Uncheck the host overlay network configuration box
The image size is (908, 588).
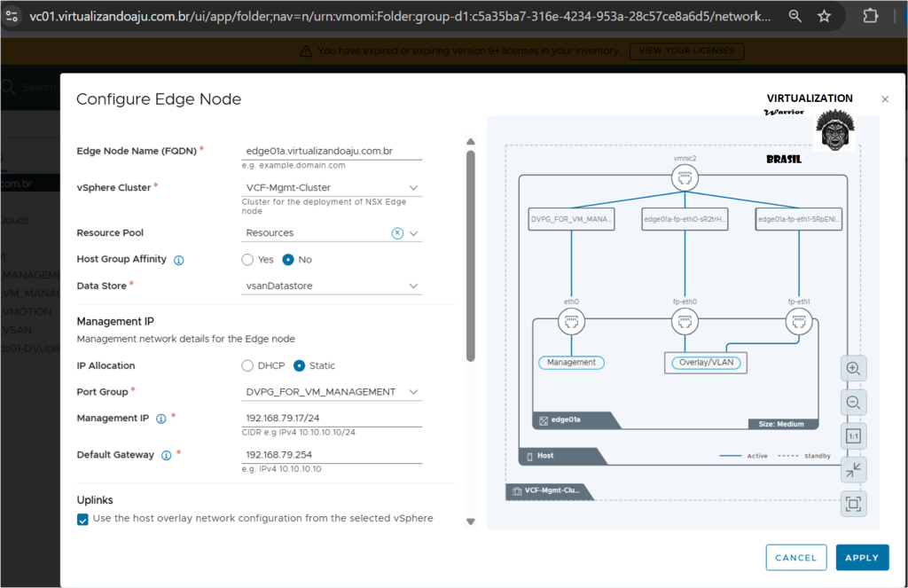pos(82,519)
